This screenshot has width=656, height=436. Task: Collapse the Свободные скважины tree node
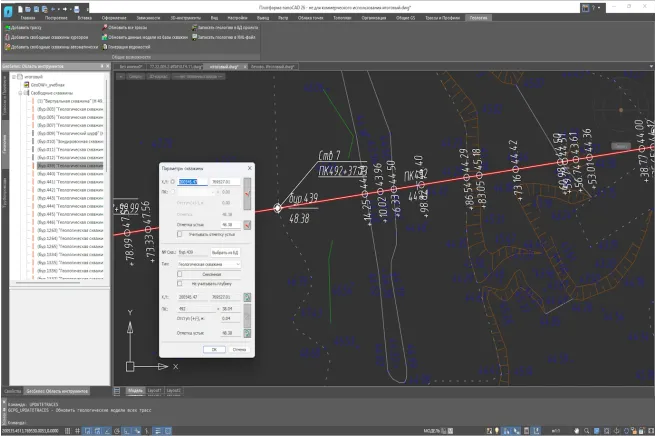coord(21,93)
